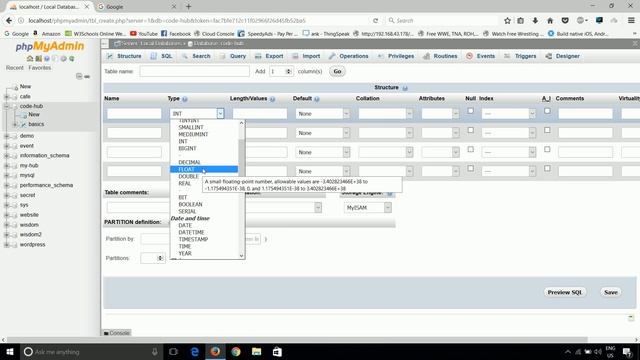
Task: Click the Go button beside add columns
Action: point(337,71)
